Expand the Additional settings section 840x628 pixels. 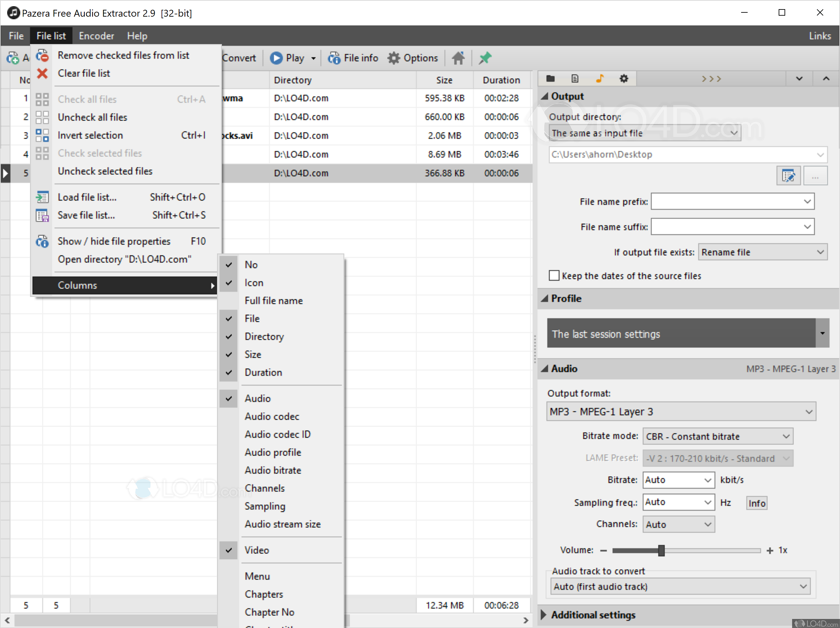[x=593, y=615]
